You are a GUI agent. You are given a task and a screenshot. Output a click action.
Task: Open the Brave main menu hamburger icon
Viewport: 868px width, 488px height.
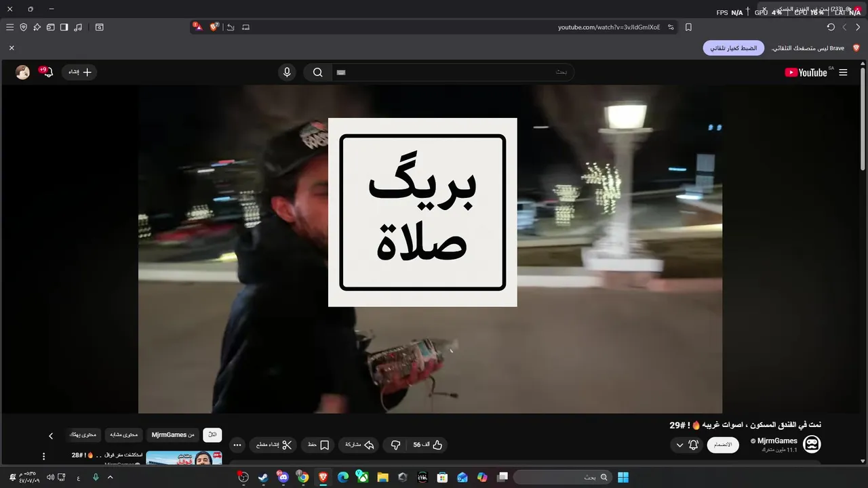coord(9,27)
